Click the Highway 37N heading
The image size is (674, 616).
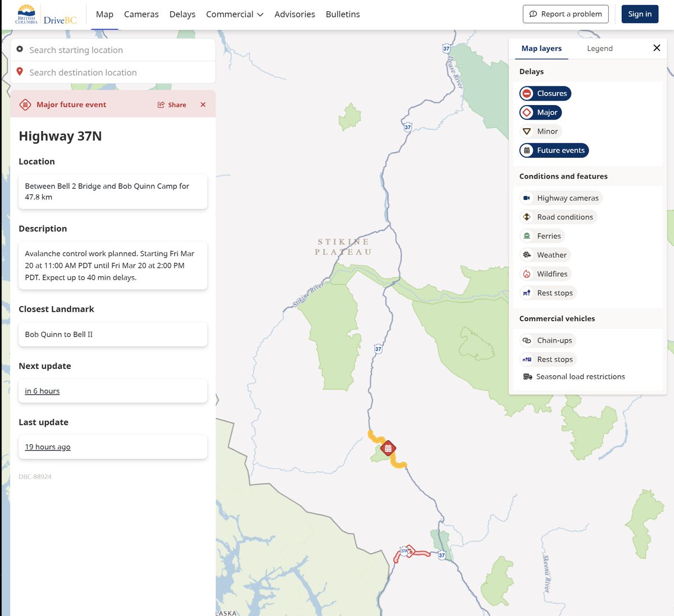point(60,136)
